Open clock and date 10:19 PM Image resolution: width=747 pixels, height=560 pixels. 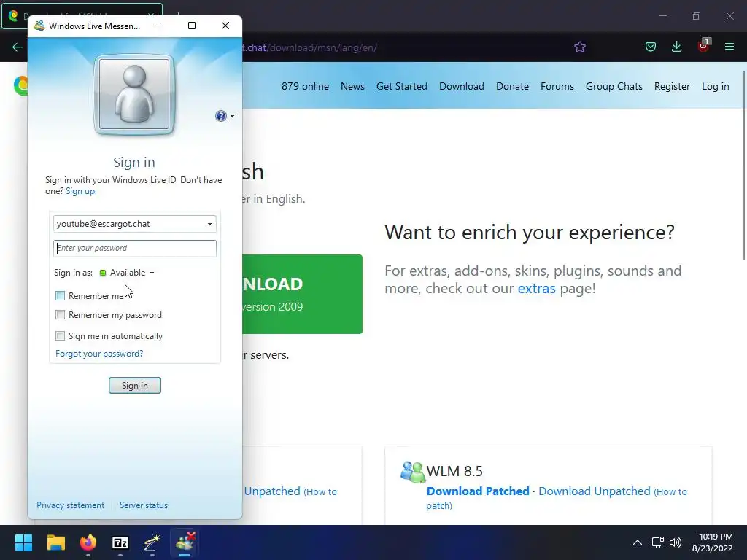[x=712, y=542]
